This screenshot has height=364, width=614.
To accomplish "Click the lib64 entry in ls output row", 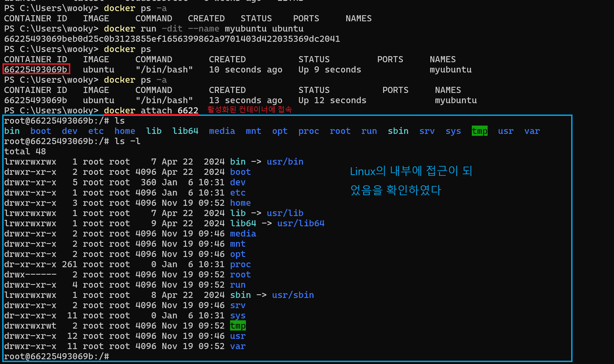I will [185, 131].
